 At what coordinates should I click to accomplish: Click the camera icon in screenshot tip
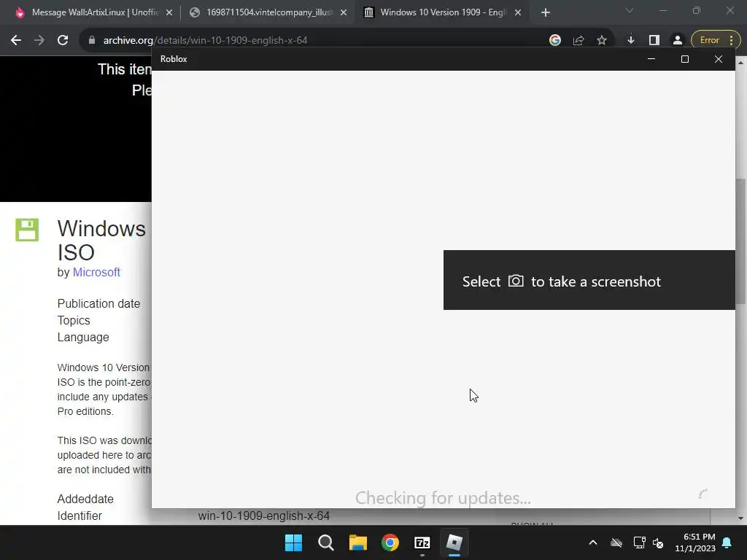coord(516,281)
